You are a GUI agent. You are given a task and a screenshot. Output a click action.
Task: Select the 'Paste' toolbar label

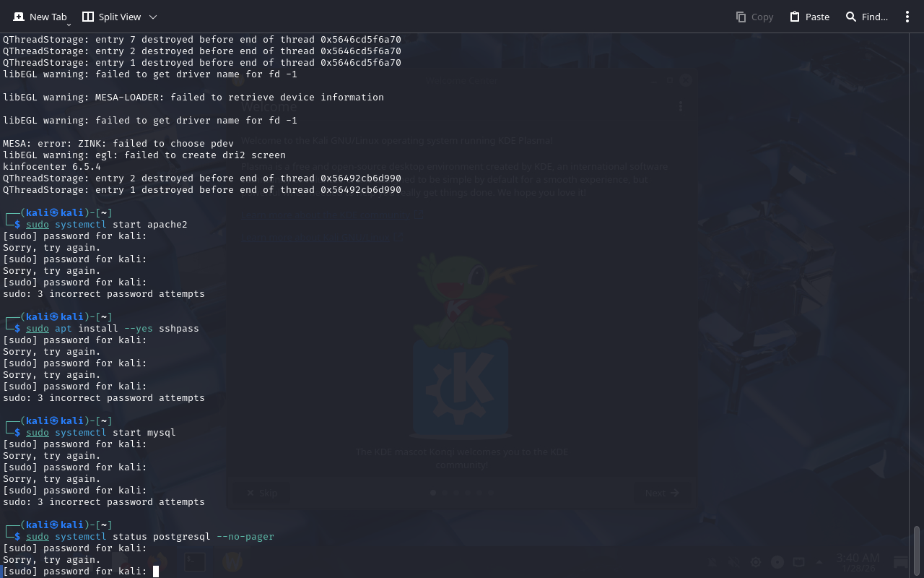click(x=817, y=17)
